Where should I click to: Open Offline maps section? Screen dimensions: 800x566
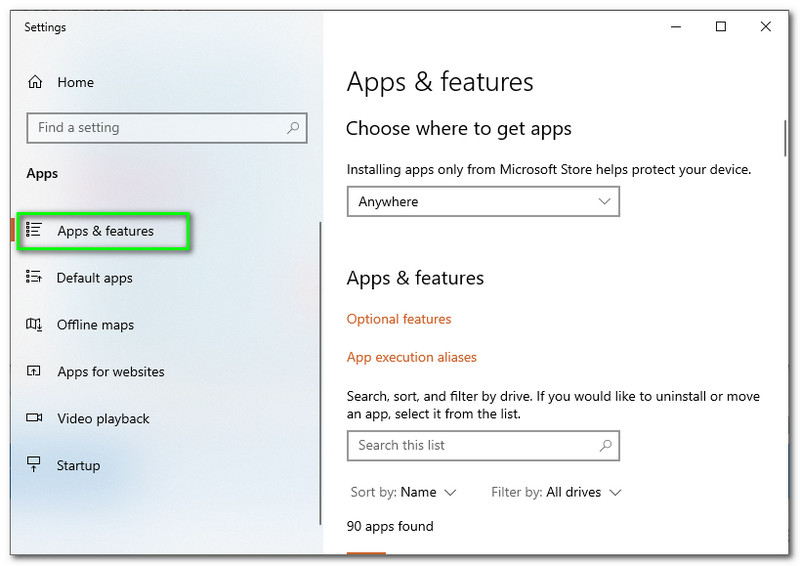coord(95,325)
